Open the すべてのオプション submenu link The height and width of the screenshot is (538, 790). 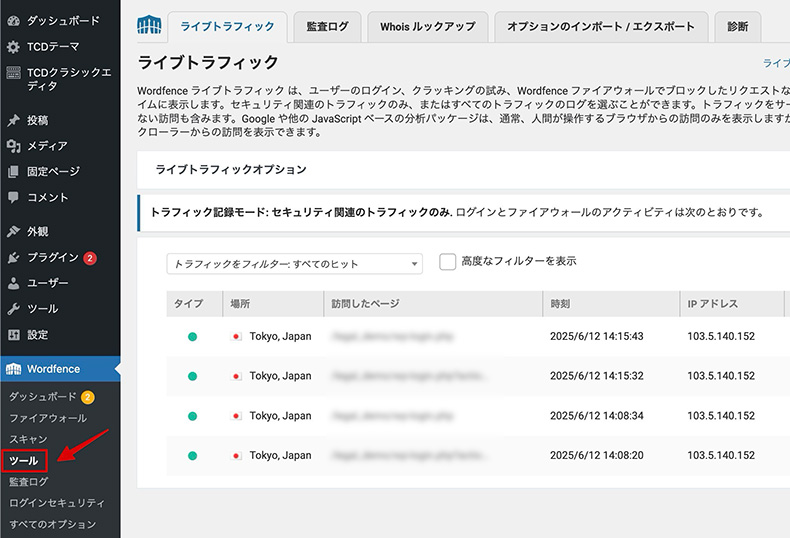click(53, 524)
